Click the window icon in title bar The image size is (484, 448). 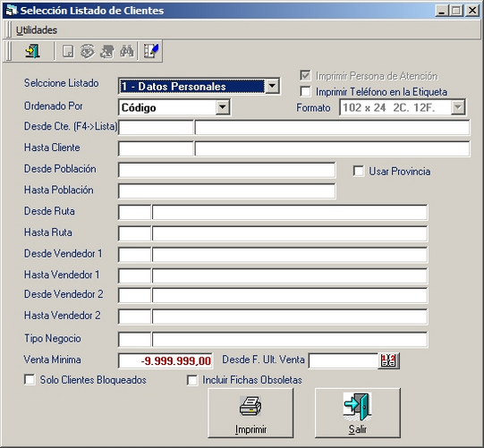coord(12,11)
